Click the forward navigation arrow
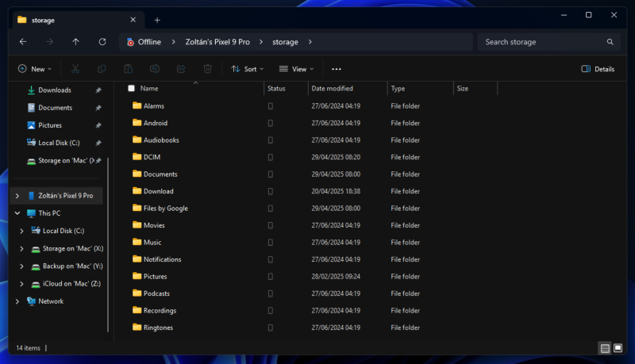This screenshot has width=635, height=364. point(49,42)
